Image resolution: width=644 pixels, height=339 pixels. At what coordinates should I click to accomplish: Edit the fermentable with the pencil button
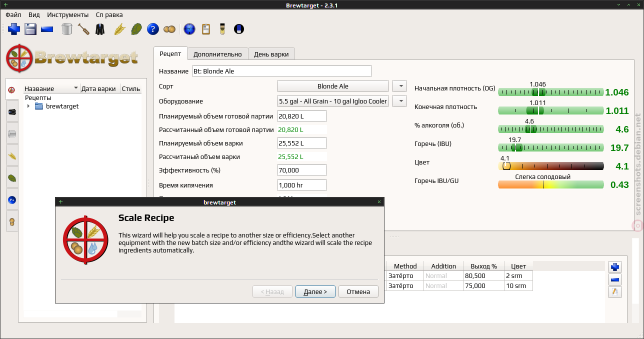point(615,292)
